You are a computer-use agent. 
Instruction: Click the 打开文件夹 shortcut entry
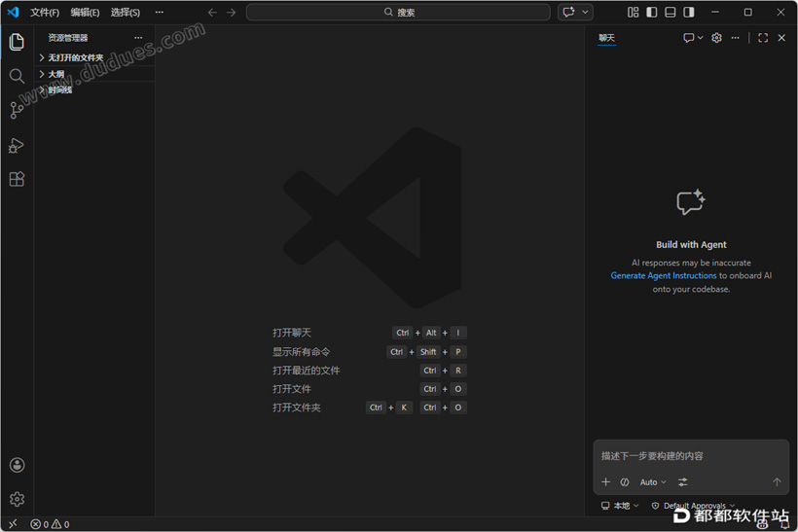pos(297,408)
